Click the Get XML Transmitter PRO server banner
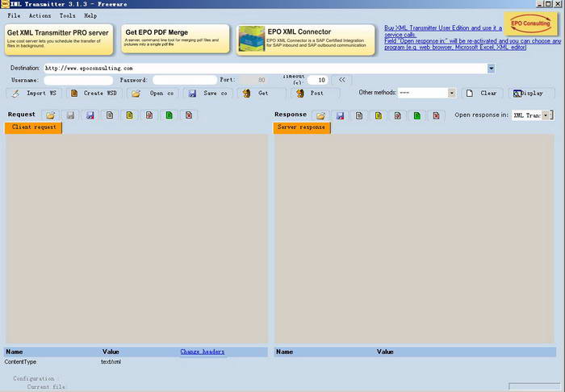This screenshot has height=392, width=565. [x=59, y=40]
